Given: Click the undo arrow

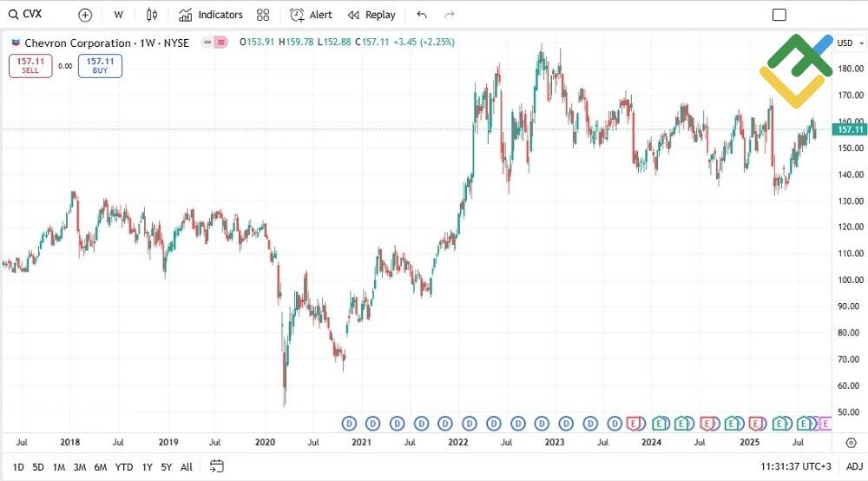Looking at the screenshot, I should tap(422, 15).
